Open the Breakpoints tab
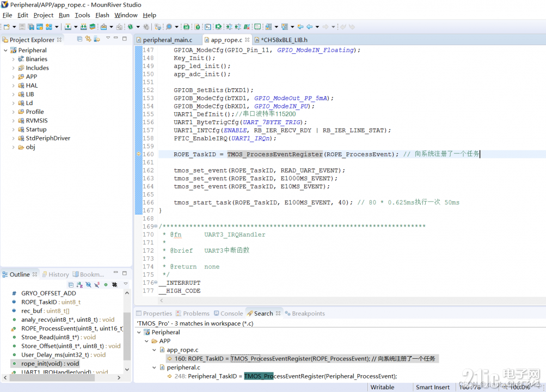The height and width of the screenshot is (392, 546). pyautogui.click(x=305, y=314)
